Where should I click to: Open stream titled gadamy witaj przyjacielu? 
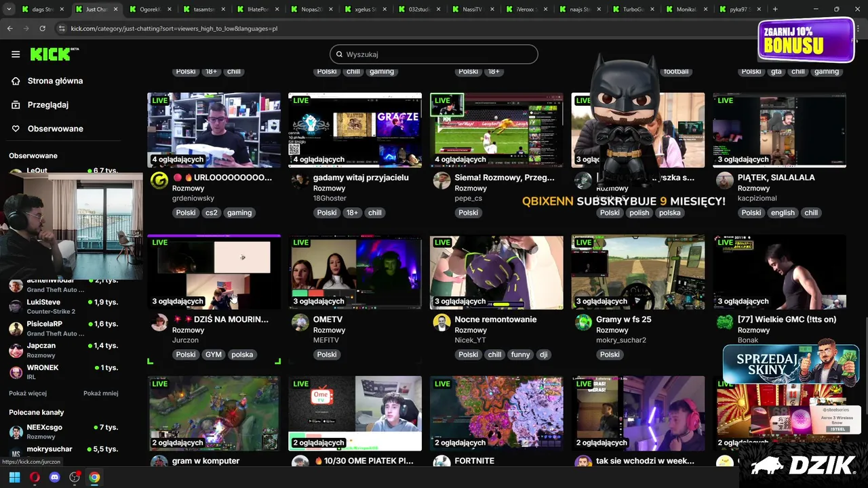[361, 178]
